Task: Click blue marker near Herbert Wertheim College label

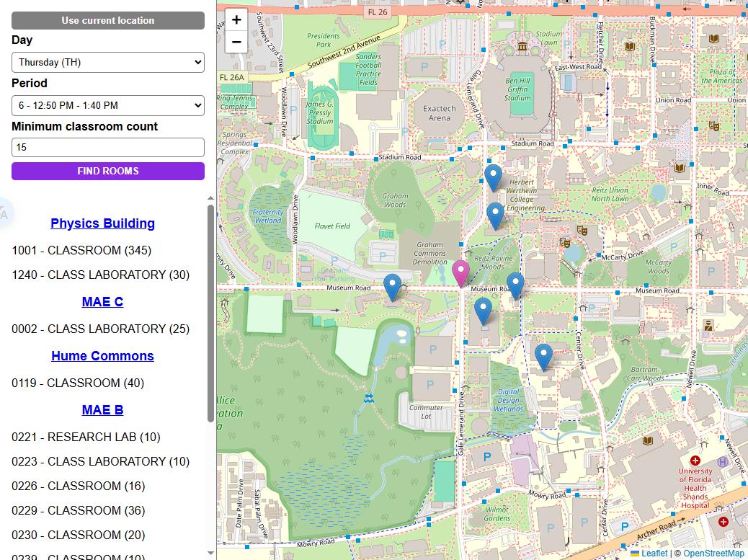Action: 493,179
